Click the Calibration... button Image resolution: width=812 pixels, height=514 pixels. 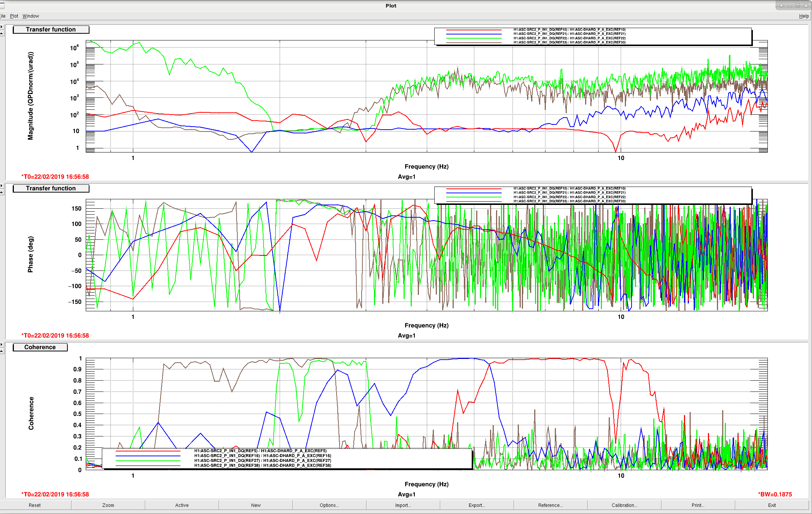(x=624, y=505)
